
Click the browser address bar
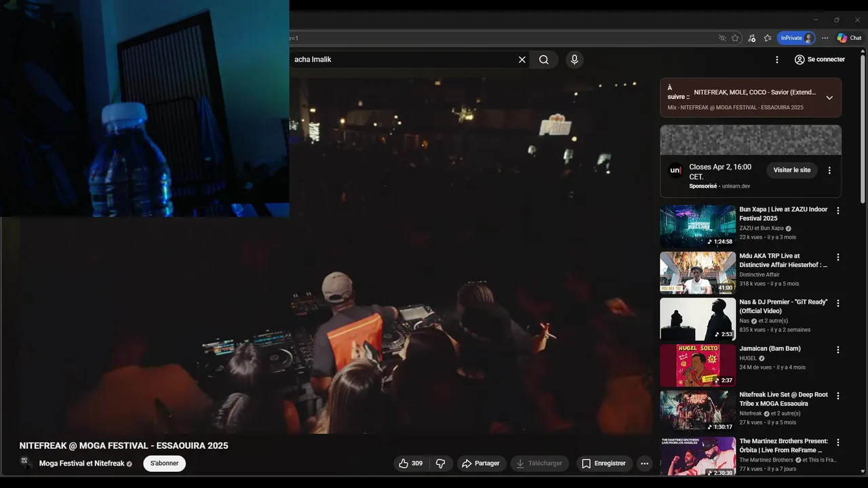502,38
